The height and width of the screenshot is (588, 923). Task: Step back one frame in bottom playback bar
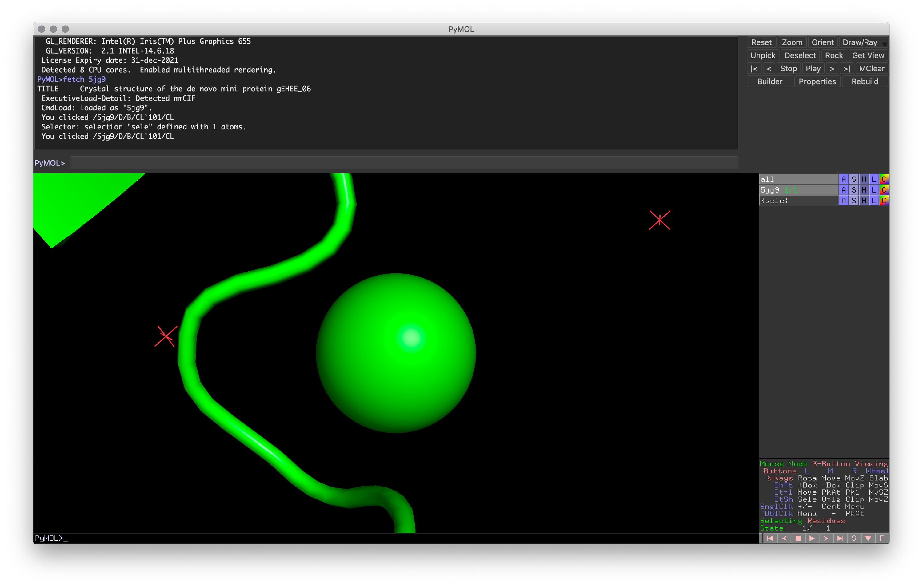(x=784, y=538)
